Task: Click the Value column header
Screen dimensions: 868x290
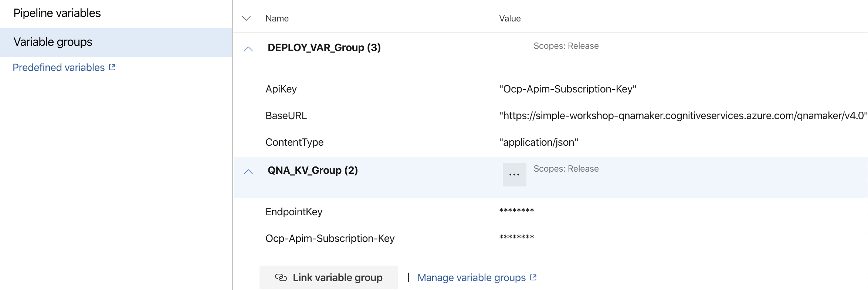Action: [510, 18]
